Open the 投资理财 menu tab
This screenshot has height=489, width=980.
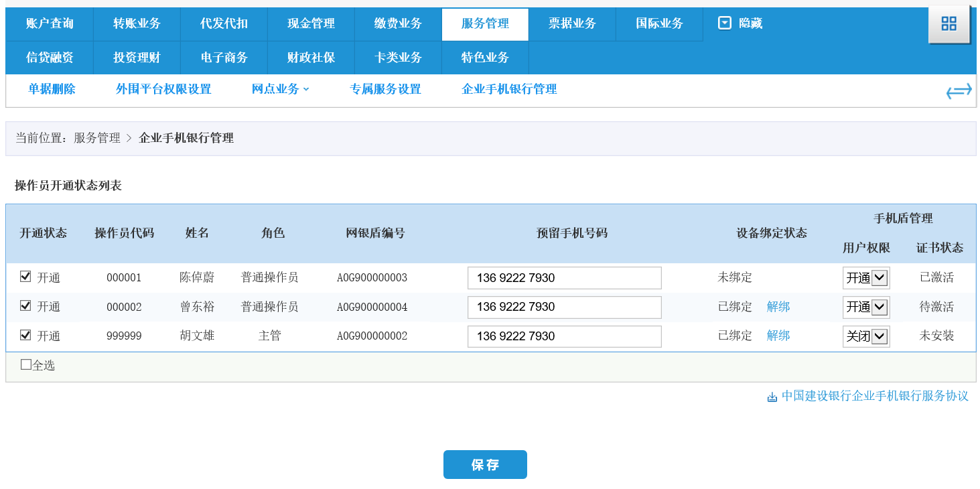[136, 58]
